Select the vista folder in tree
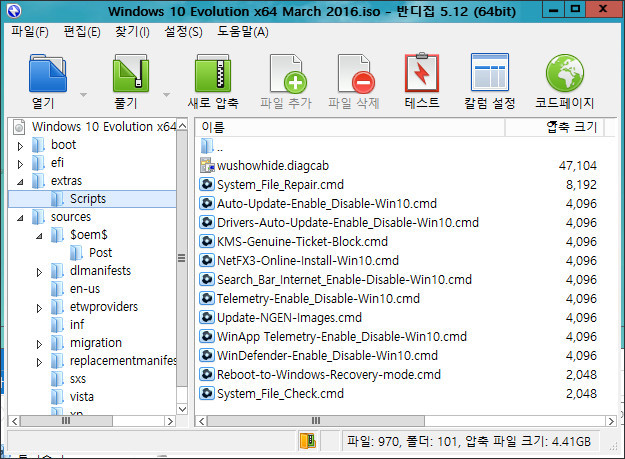 pyautogui.click(x=82, y=396)
